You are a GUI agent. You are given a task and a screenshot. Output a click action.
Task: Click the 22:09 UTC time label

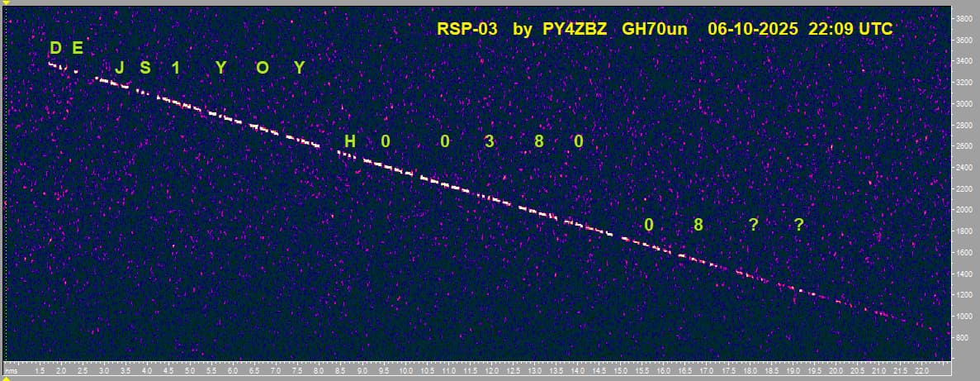[x=850, y=29]
